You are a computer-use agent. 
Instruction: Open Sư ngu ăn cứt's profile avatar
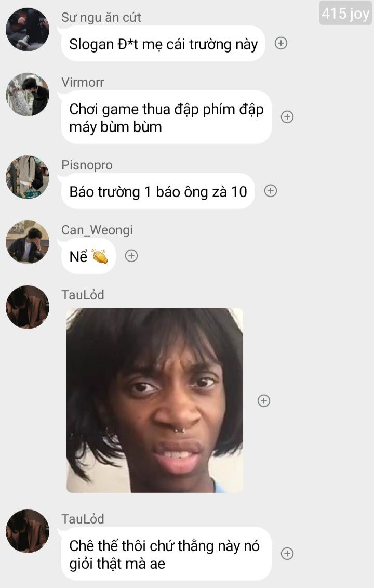click(x=28, y=29)
